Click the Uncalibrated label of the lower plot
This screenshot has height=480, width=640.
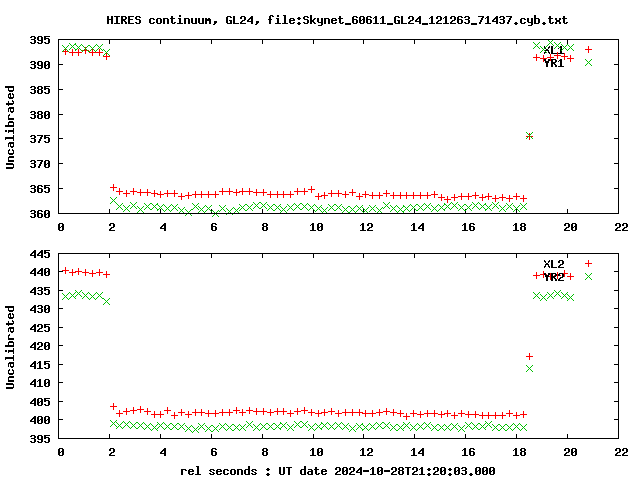point(10,347)
